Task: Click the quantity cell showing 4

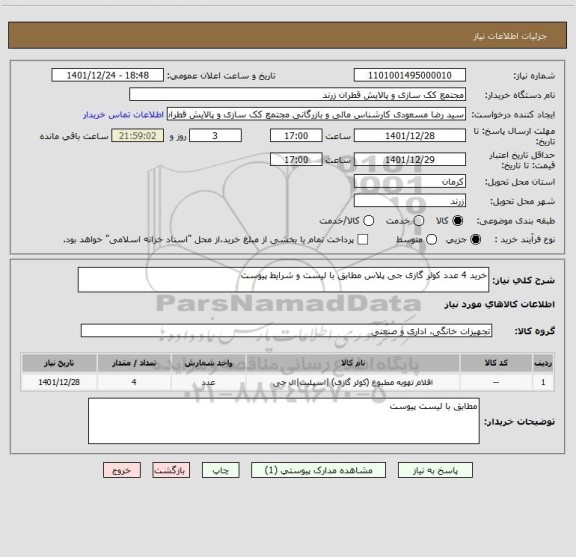Action: tap(134, 382)
